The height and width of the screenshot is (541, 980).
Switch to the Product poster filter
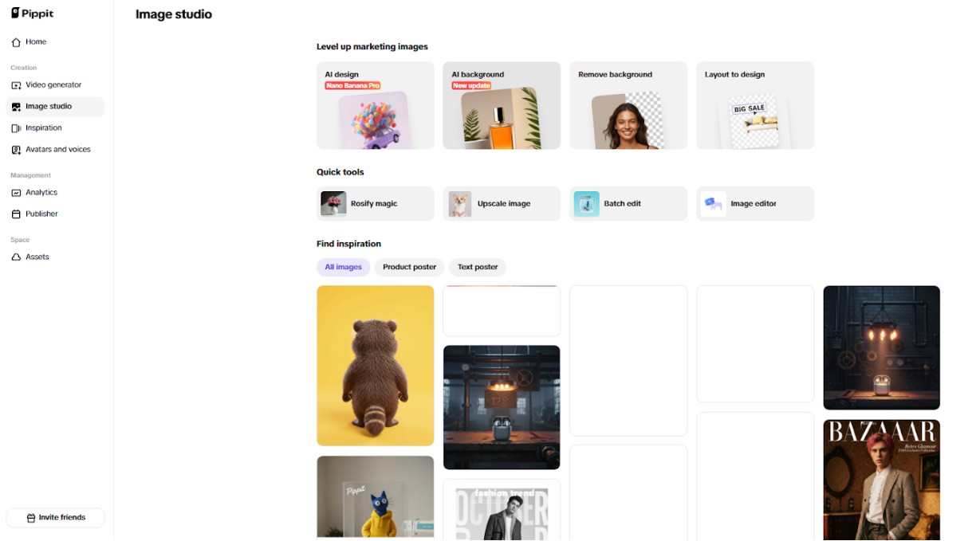[409, 267]
